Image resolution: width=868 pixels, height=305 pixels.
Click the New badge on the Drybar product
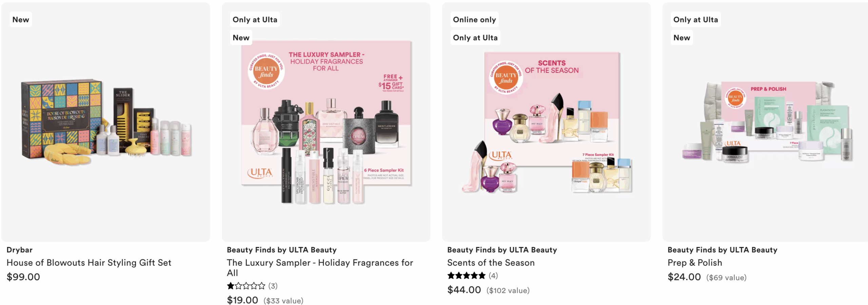tap(21, 20)
